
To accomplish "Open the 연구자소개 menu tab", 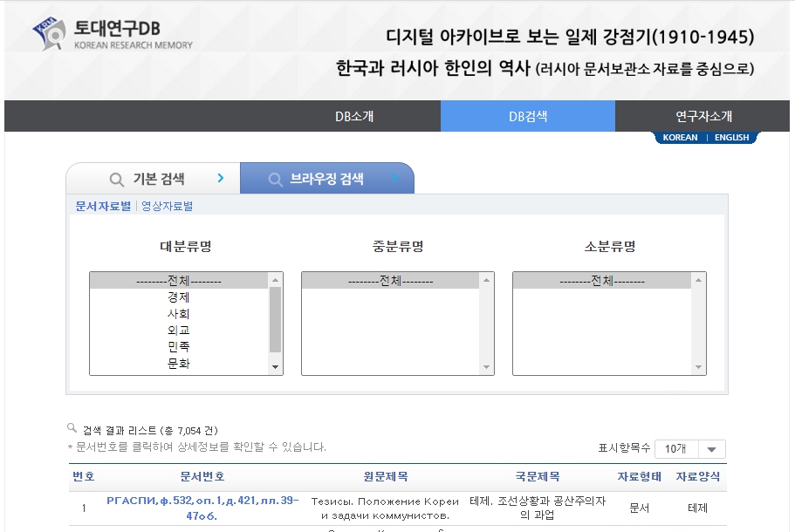I will pyautogui.click(x=703, y=116).
